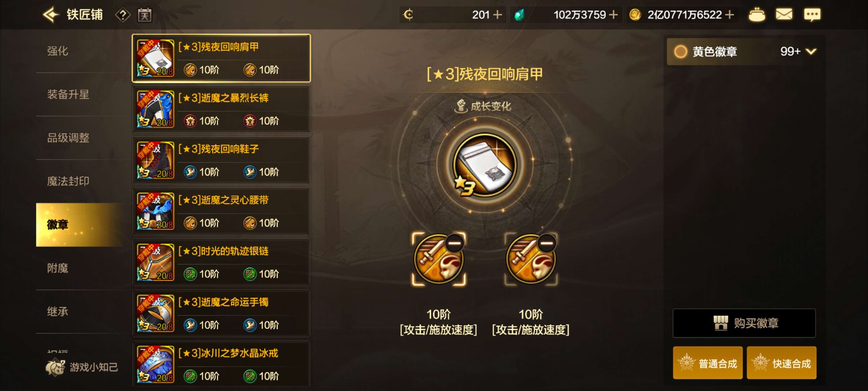Viewport: 868px width, 391px height.
Task: Remove the left emblem with its minus button
Action: [x=455, y=243]
